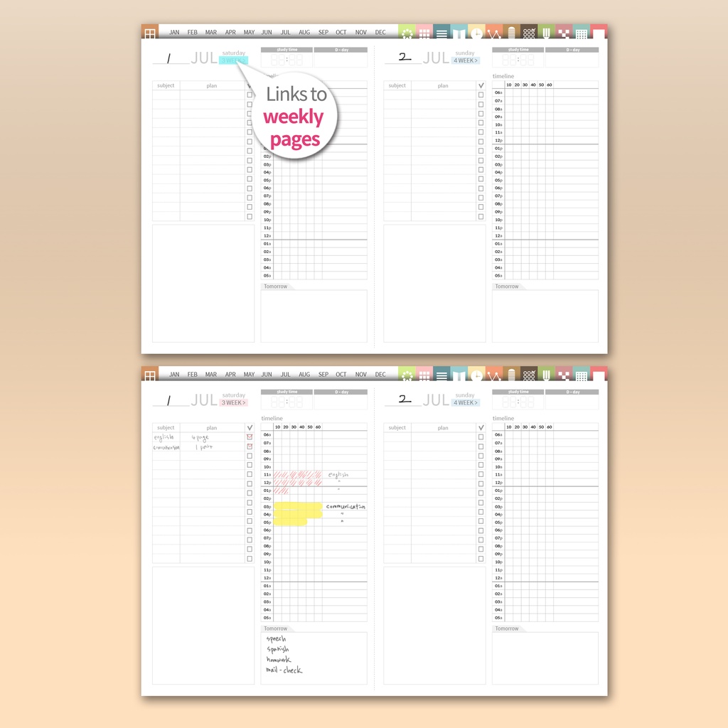Click green dotted-circle tab on lower planner
728x728 pixels.
(x=407, y=374)
